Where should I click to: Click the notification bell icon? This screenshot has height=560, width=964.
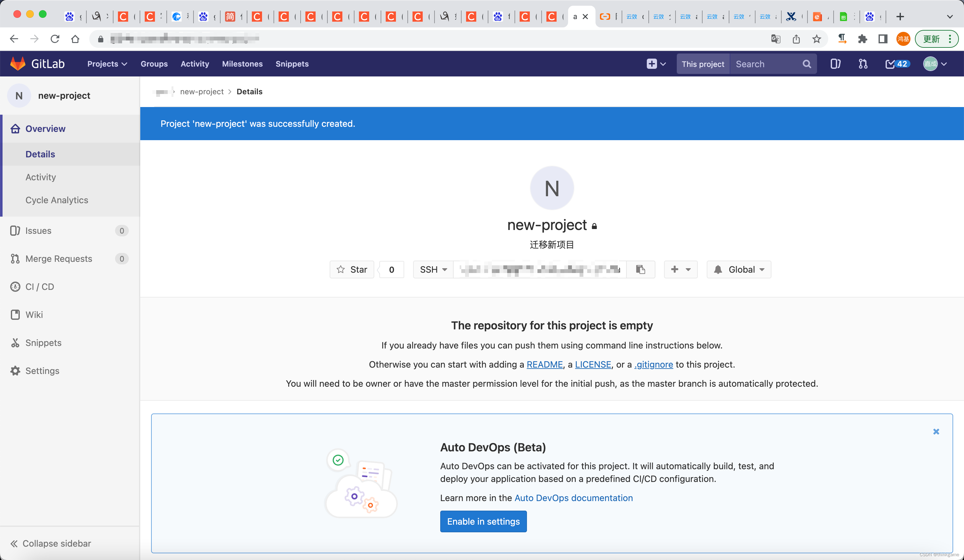pyautogui.click(x=719, y=269)
